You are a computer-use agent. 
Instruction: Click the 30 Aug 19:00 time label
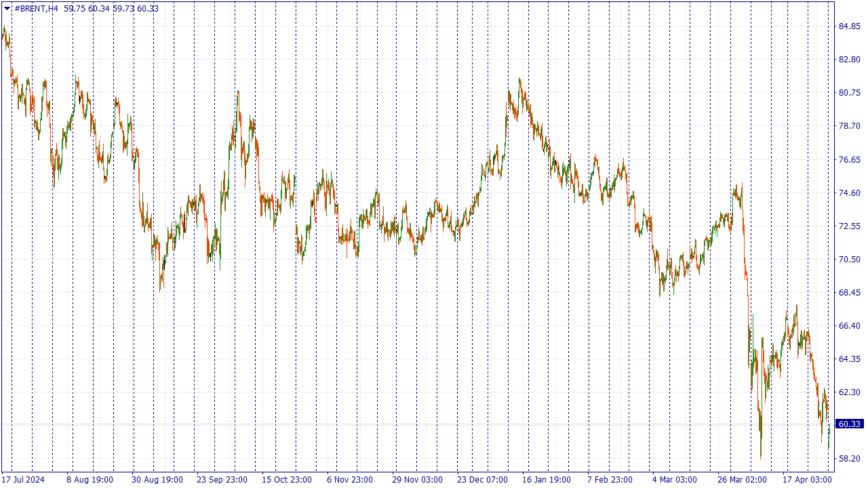pos(157,479)
